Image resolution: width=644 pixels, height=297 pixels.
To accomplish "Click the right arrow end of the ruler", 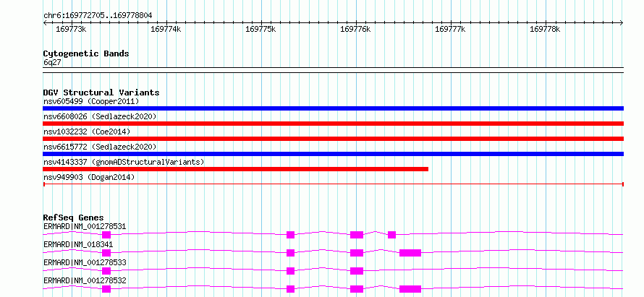I will tap(622, 23).
